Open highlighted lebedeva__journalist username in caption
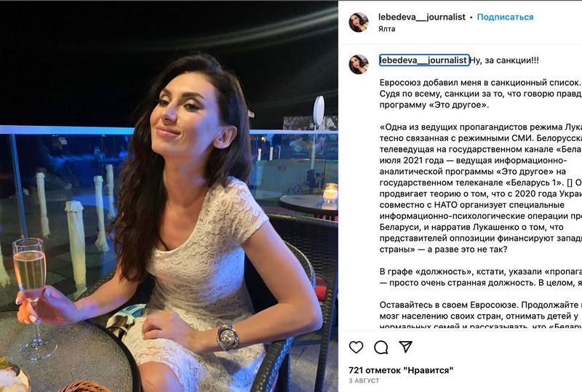Viewport: 582px width, 392px height. [x=423, y=60]
